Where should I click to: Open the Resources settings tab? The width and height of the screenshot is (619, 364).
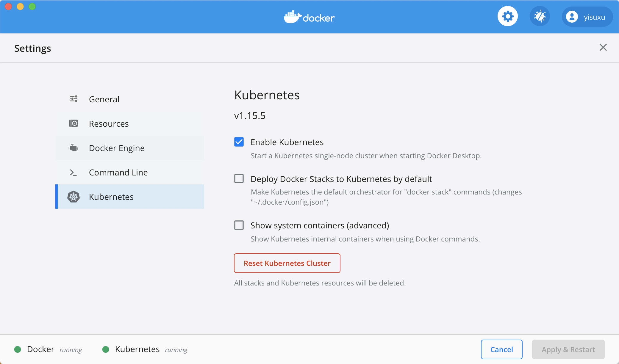pyautogui.click(x=109, y=124)
